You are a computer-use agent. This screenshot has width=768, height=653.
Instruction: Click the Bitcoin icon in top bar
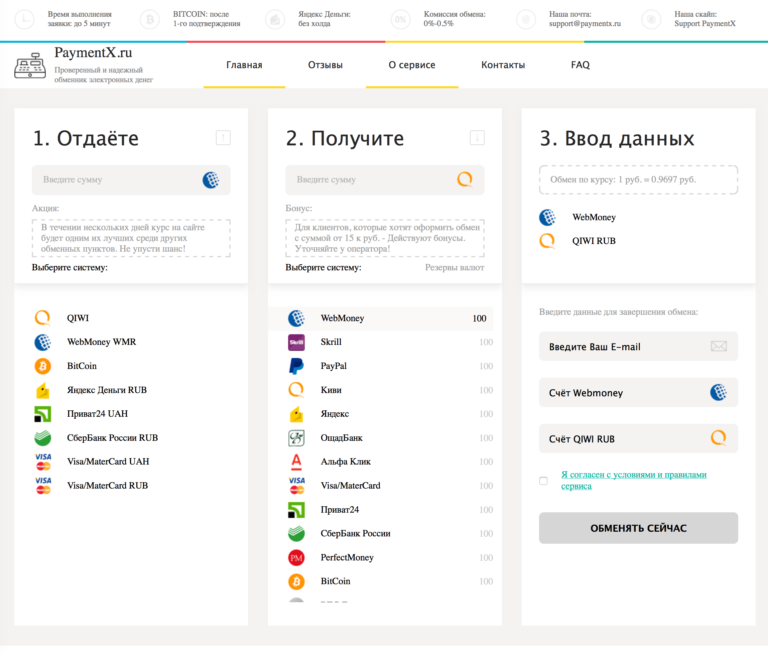pos(150,19)
